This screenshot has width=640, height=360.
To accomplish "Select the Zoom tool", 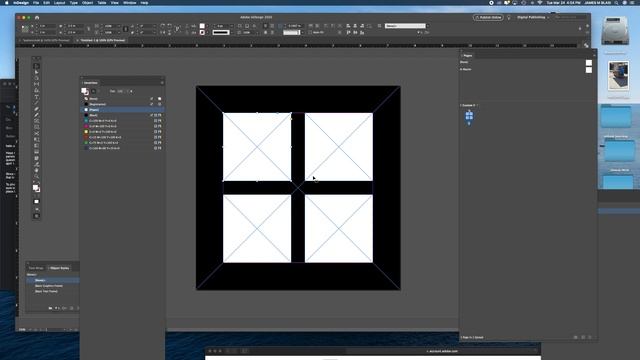I will tap(36, 177).
